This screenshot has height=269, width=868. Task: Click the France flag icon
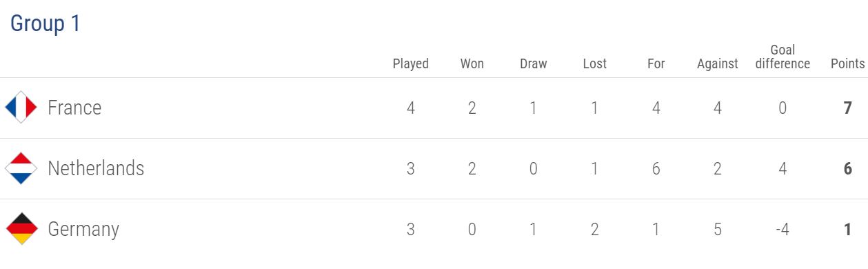pos(21,108)
